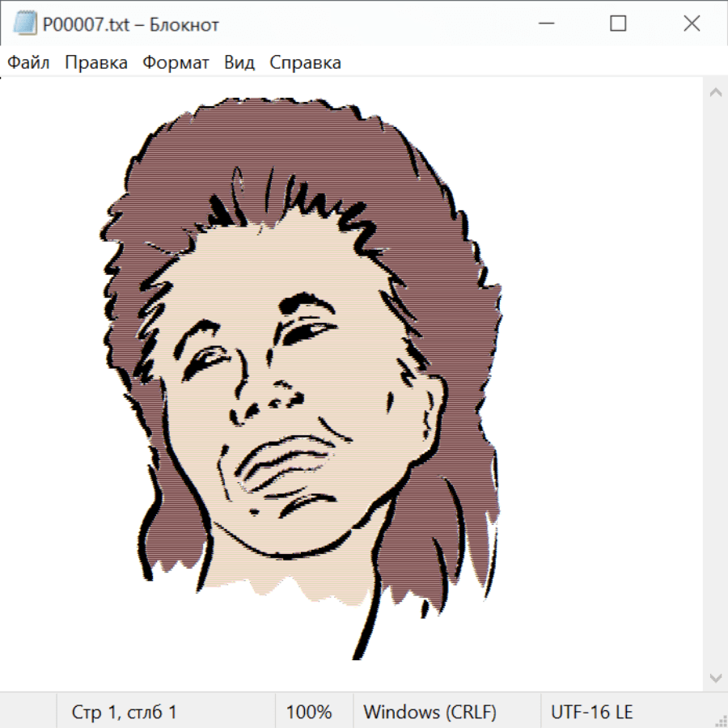Click the 100% zoom level in the status bar
Image resolution: width=728 pixels, height=728 pixels.
point(309,712)
